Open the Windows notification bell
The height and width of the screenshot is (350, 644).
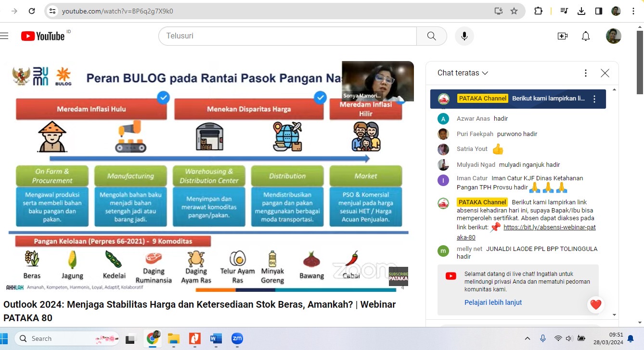pyautogui.click(x=631, y=338)
